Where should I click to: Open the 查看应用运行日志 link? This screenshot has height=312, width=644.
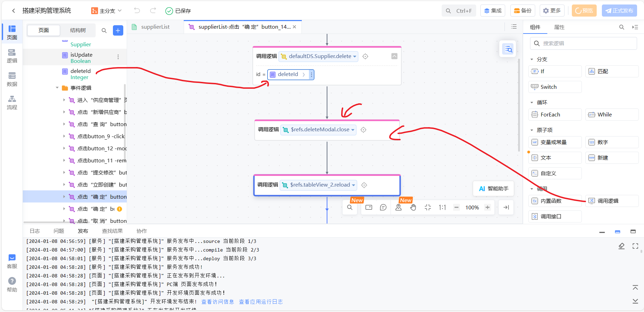261,302
